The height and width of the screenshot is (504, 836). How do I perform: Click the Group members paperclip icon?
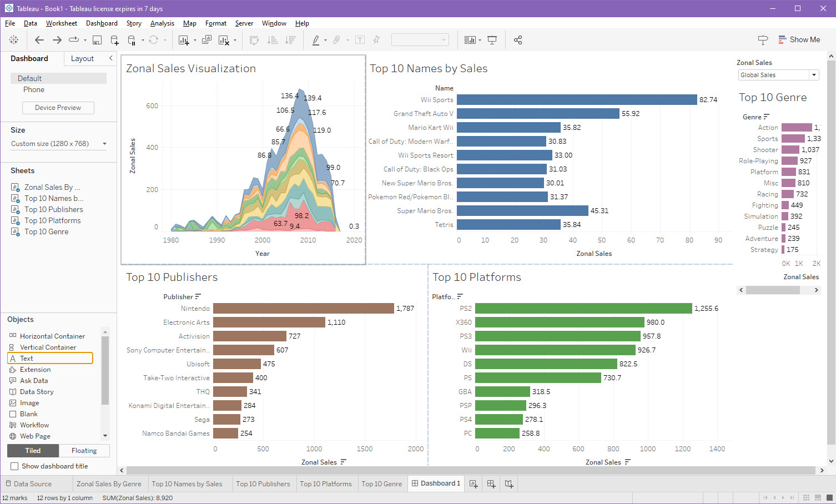click(336, 40)
